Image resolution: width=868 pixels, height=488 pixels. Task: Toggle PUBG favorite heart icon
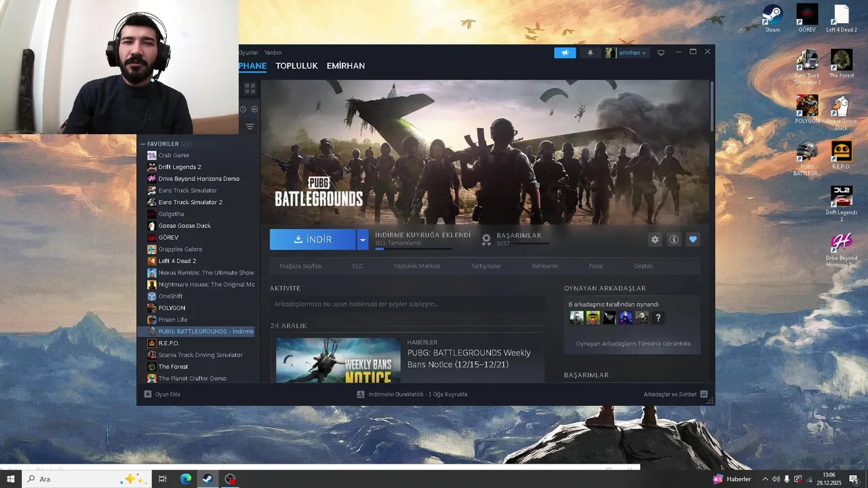(692, 239)
